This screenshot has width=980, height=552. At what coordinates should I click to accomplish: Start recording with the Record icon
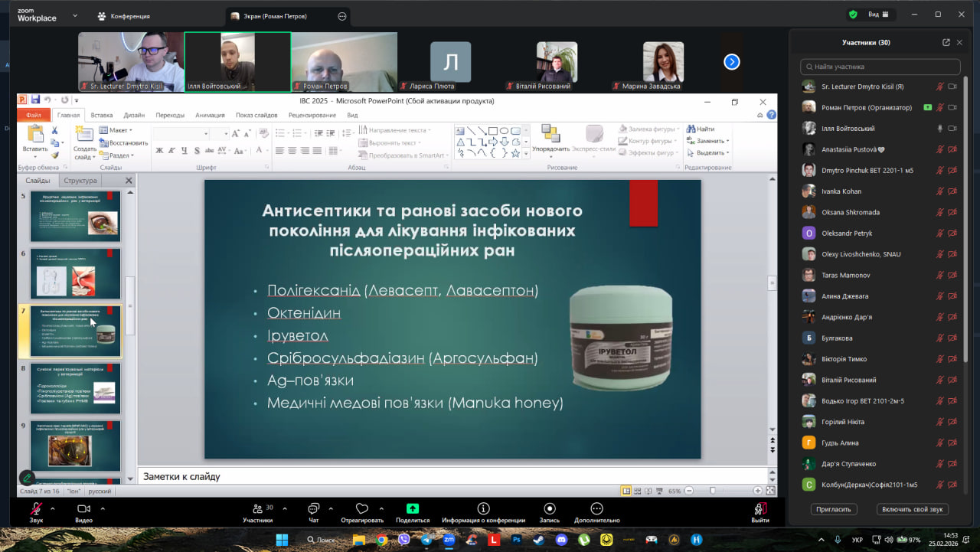(549, 509)
